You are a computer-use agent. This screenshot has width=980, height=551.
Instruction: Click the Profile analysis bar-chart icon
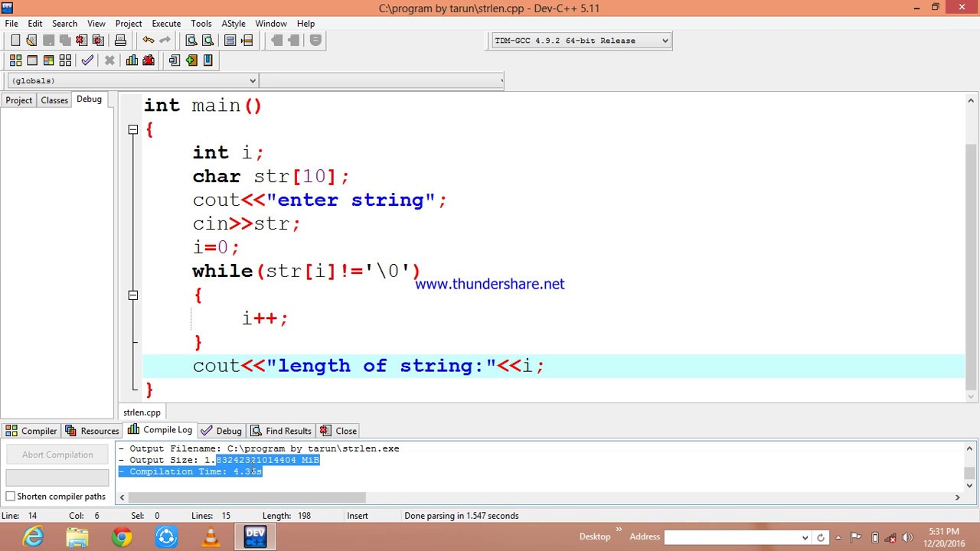coord(132,60)
